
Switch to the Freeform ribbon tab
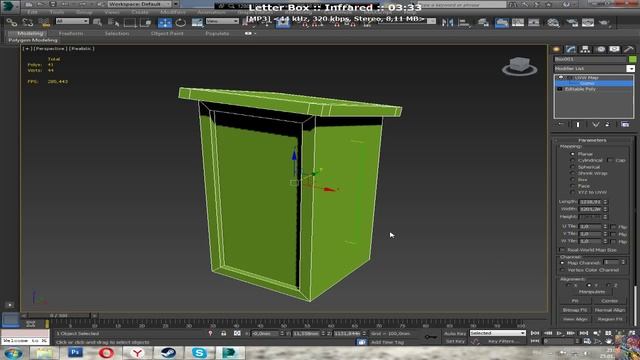click(71, 33)
